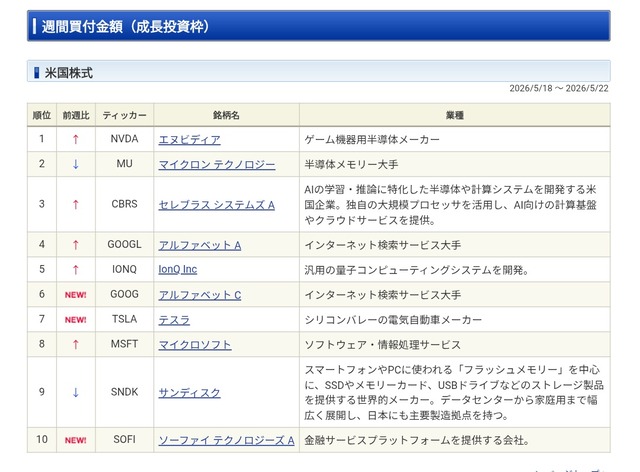Viewport: 640px width, 472px height.
Task: Select the MSFT ticker cell
Action: point(124,344)
